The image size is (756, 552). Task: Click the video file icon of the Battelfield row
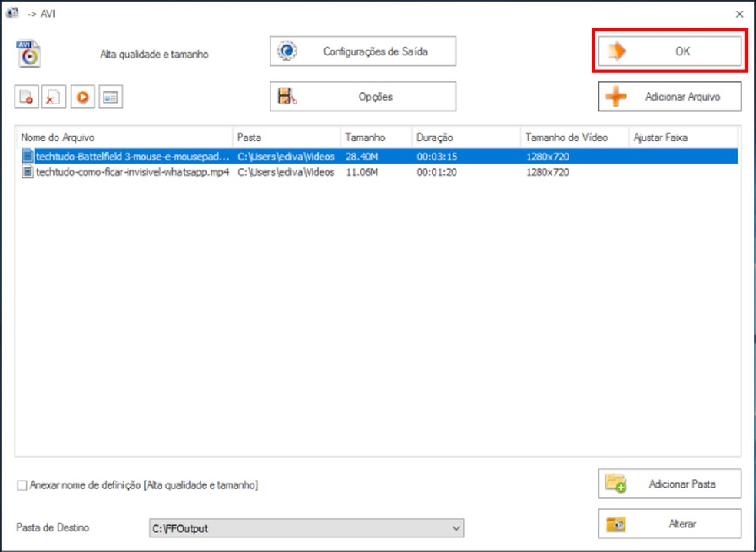28,156
